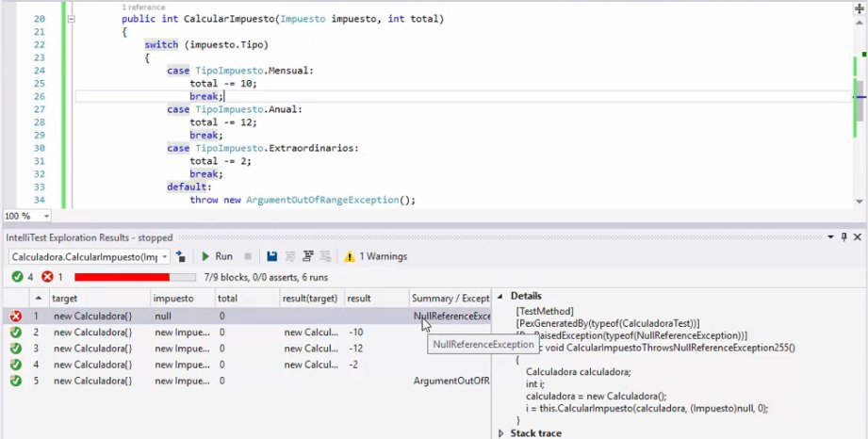Screen dimensions: 868x439
Task: Close the IntelliTest Exploration Results panel
Action: (x=857, y=237)
